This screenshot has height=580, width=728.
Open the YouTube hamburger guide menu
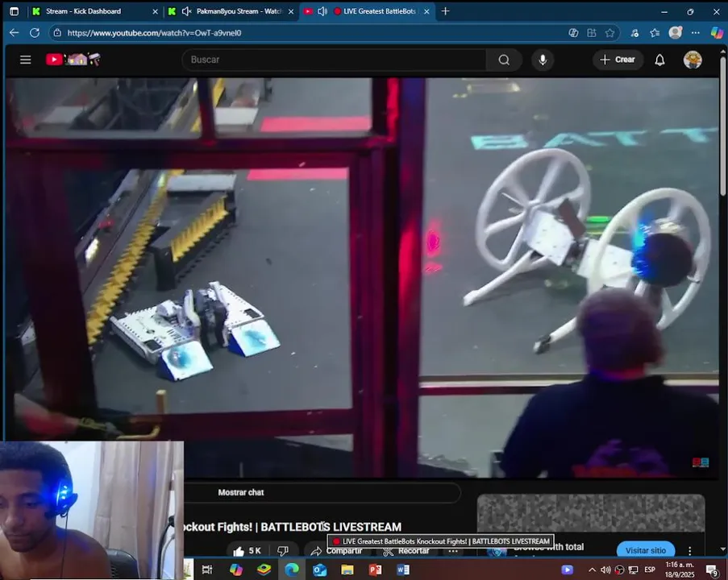pos(26,60)
